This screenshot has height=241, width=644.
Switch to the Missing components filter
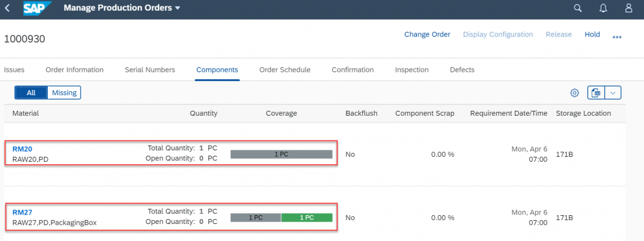coord(65,92)
